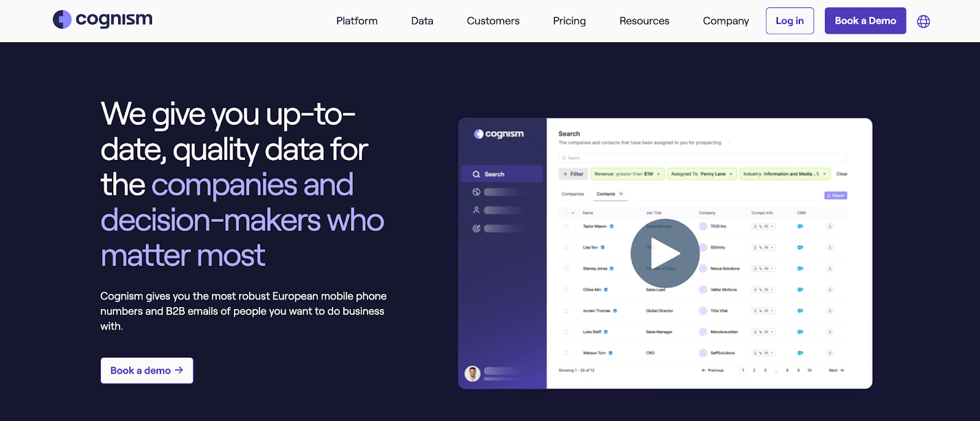Open the language selector globe icon
The image size is (980, 421).
coord(923,21)
